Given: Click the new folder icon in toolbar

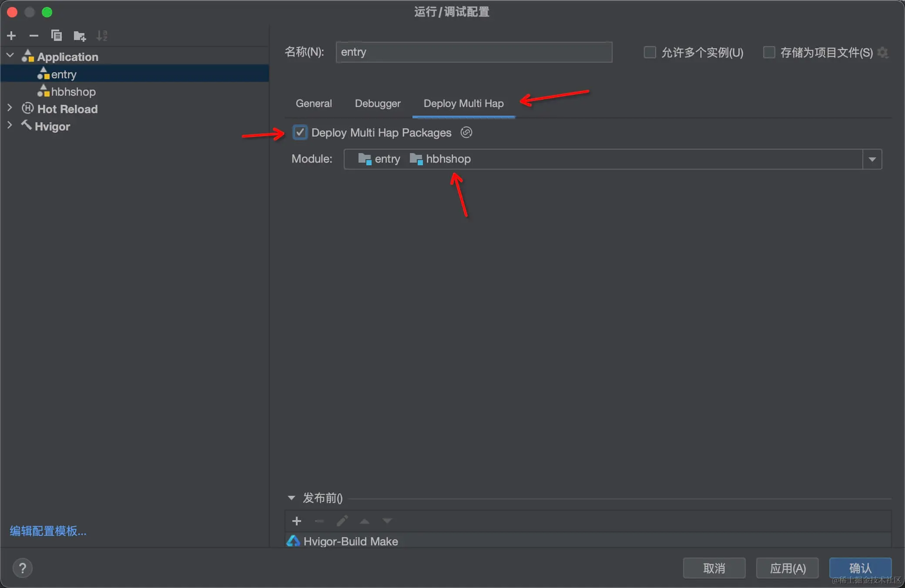Looking at the screenshot, I should coord(80,36).
